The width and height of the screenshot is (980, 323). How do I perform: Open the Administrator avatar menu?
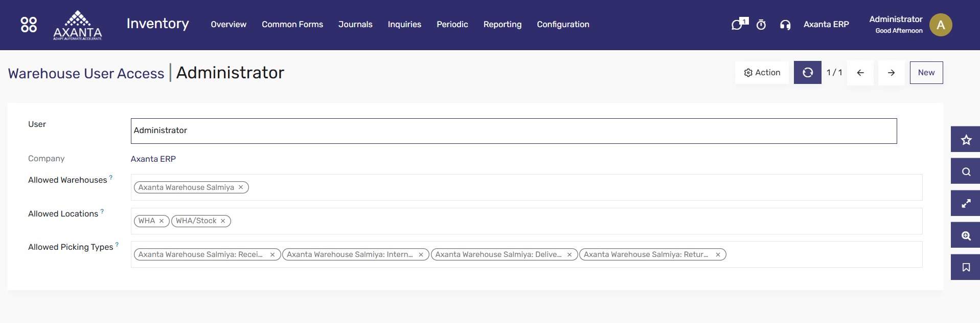point(941,25)
